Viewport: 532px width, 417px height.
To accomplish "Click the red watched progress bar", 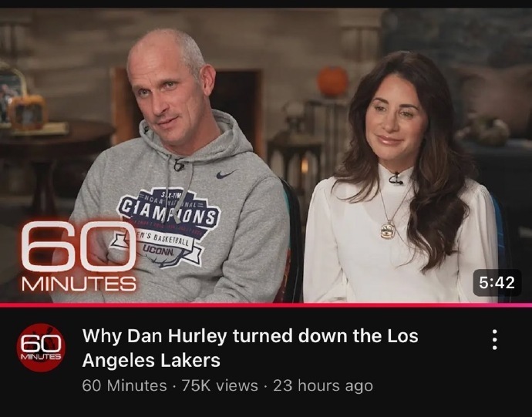I will pyautogui.click(x=266, y=305).
